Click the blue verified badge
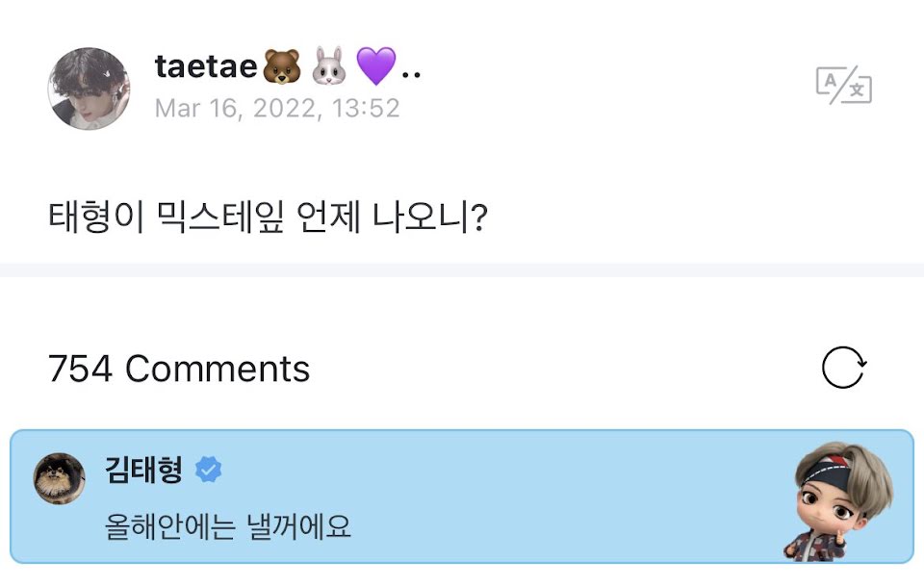The height and width of the screenshot is (587, 924). (209, 470)
